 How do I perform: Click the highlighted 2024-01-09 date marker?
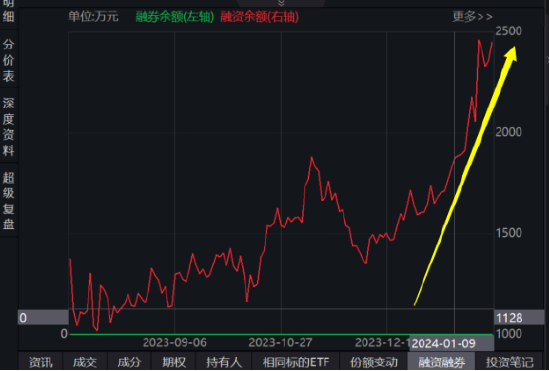pos(452,343)
